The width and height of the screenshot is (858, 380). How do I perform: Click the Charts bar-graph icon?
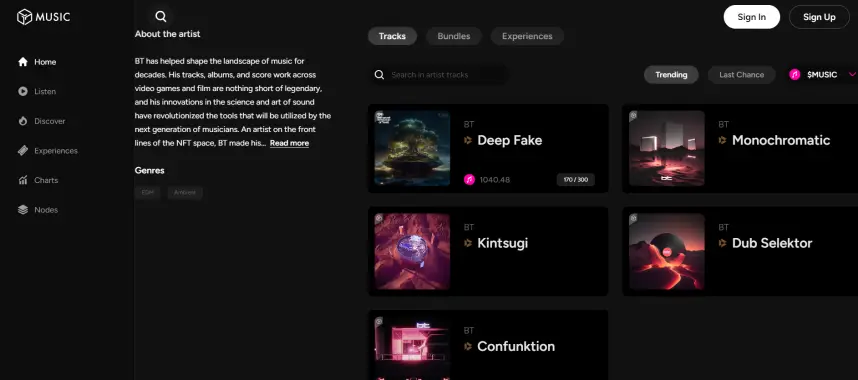pyautogui.click(x=23, y=180)
